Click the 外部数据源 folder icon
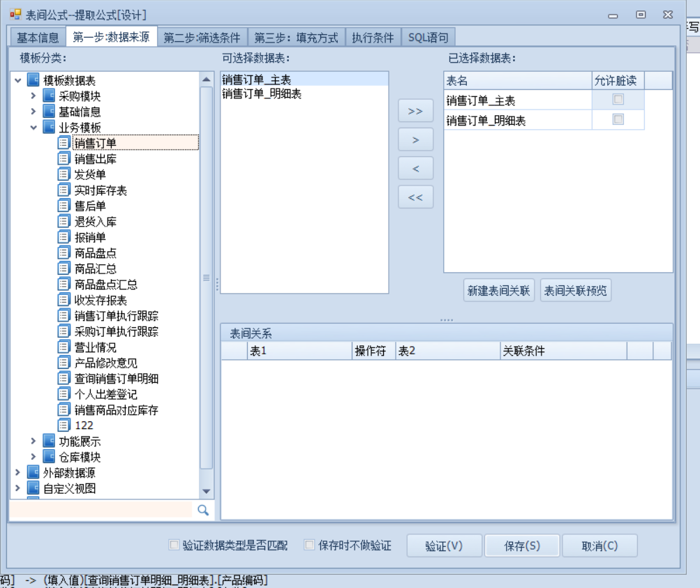The height and width of the screenshot is (588, 700). (x=33, y=473)
